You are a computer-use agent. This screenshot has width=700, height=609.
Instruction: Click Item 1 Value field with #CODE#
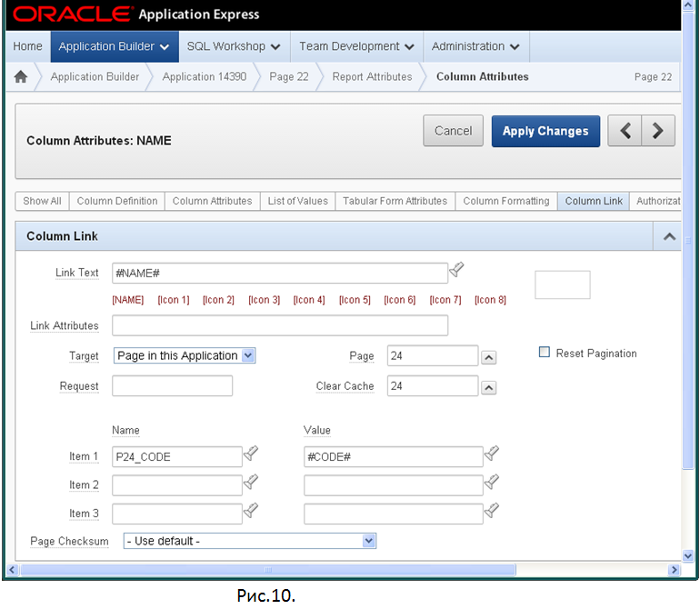point(394,456)
